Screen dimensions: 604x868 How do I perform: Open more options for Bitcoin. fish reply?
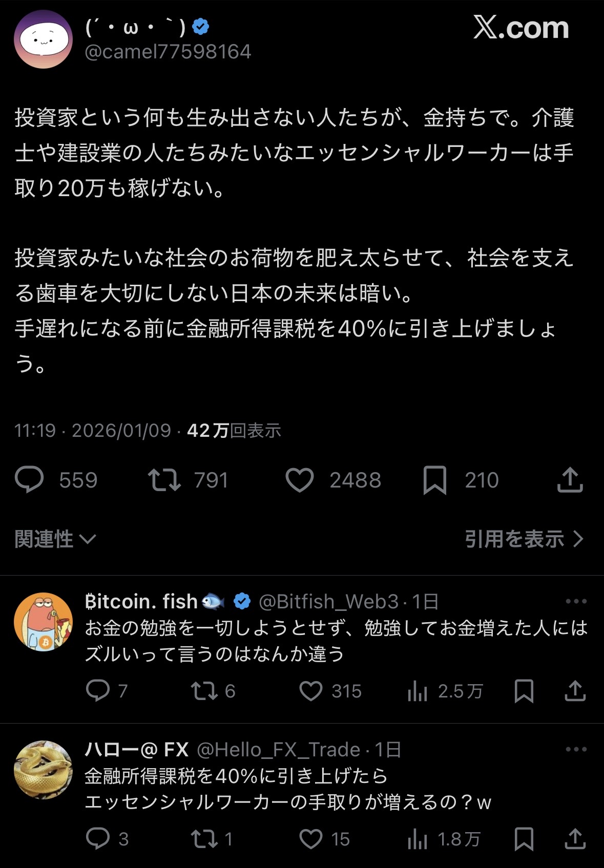(x=576, y=601)
